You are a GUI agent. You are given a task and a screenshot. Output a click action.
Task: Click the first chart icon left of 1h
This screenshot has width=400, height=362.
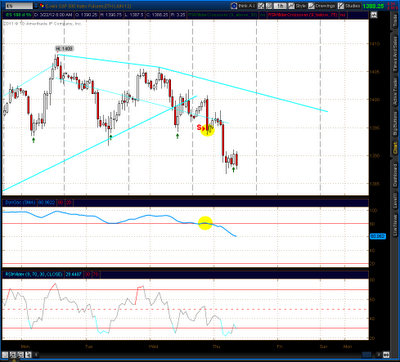[x=261, y=6]
